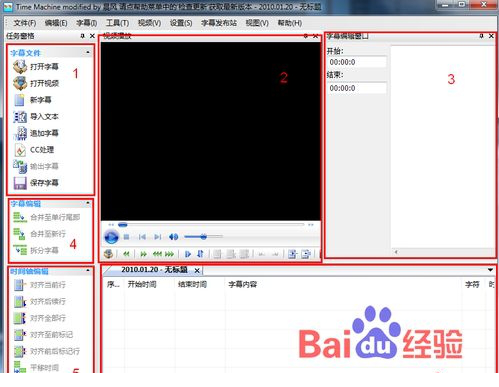Click the triple green rewind arrows icon
This screenshot has width=499, height=387.
[x=157, y=254]
